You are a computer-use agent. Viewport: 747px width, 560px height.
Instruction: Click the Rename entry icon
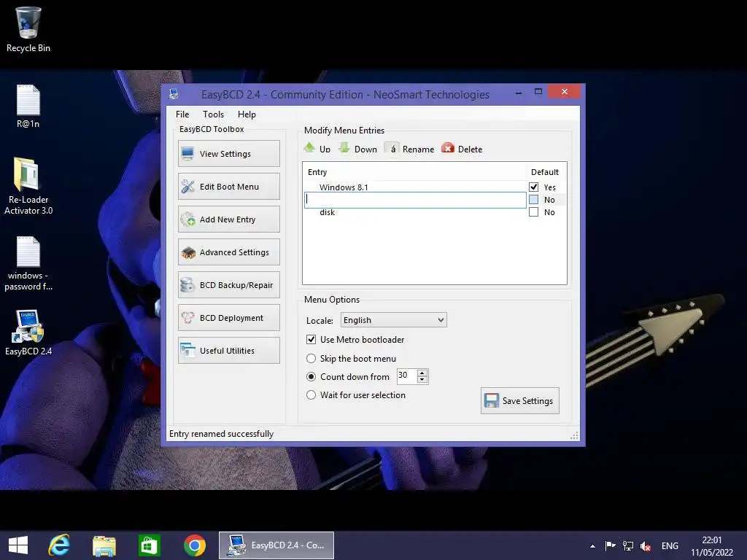tap(392, 149)
